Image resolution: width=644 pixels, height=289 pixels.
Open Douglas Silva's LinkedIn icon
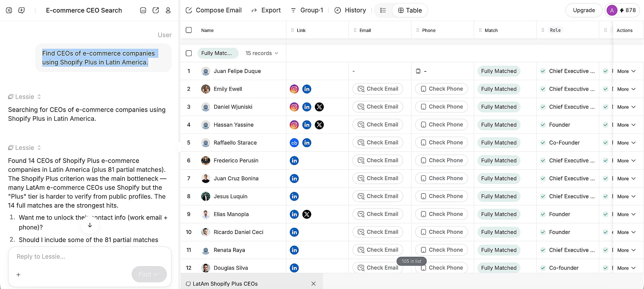point(294,268)
